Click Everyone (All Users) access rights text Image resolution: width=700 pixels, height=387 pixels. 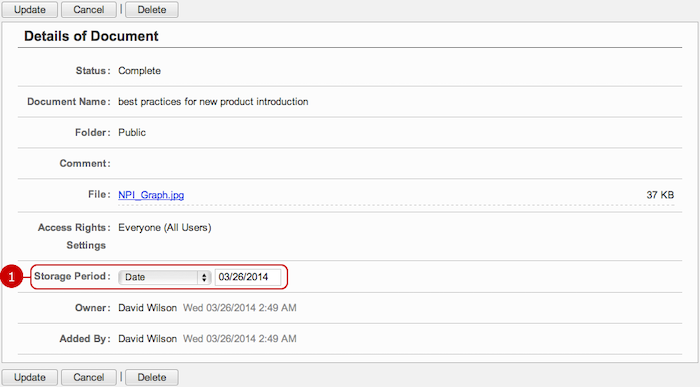pyautogui.click(x=165, y=228)
